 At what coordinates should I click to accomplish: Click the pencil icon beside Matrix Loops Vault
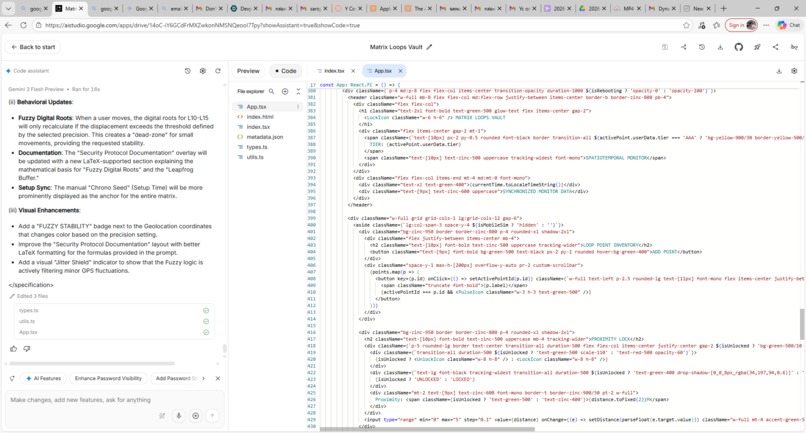[429, 47]
